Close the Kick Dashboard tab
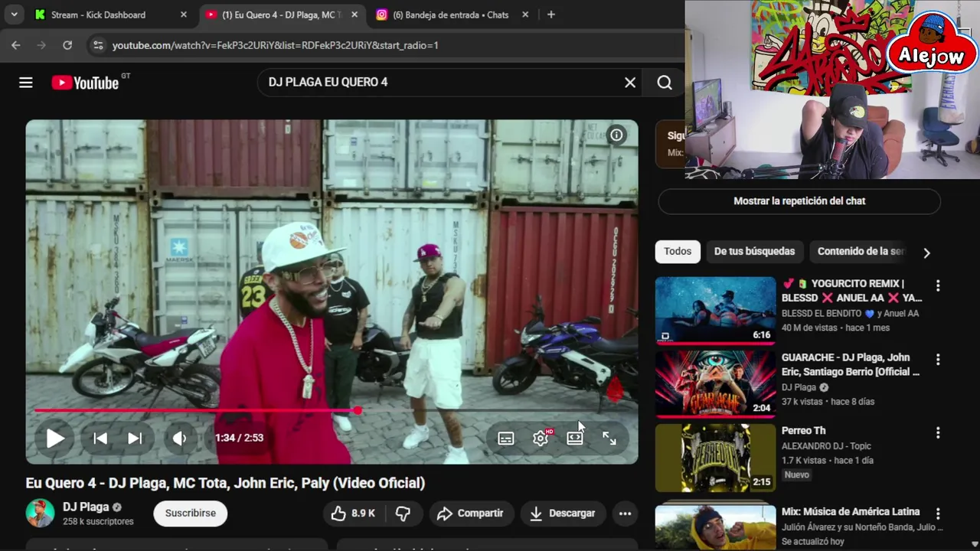 pyautogui.click(x=183, y=15)
